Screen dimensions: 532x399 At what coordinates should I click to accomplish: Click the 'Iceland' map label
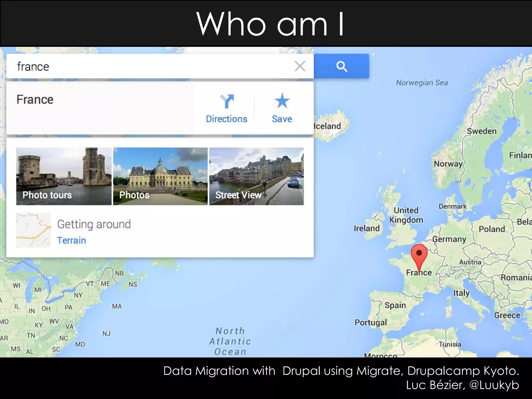(327, 126)
